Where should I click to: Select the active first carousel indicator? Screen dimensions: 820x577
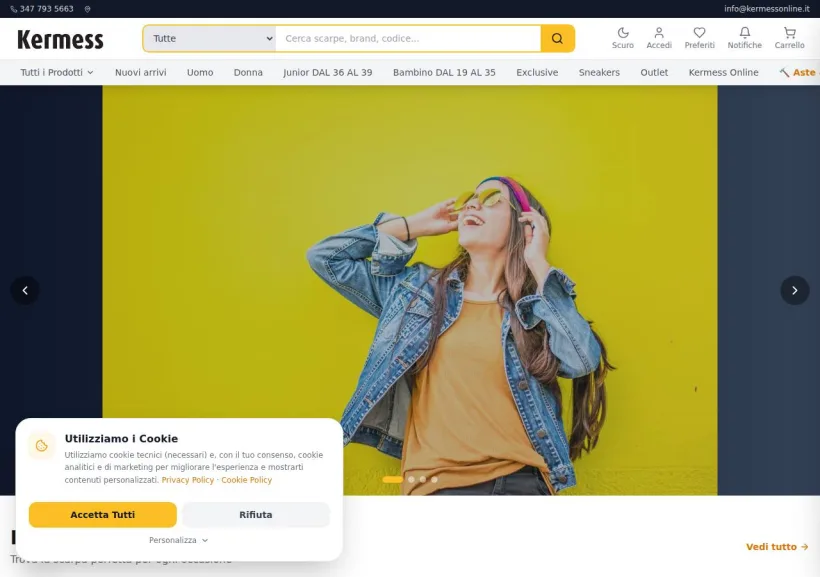point(393,479)
